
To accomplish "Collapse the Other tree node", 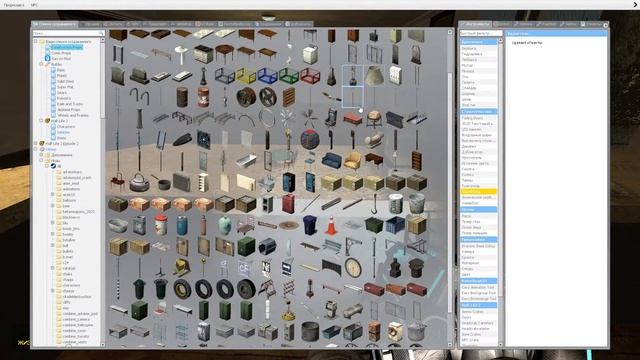I will (x=36, y=149).
